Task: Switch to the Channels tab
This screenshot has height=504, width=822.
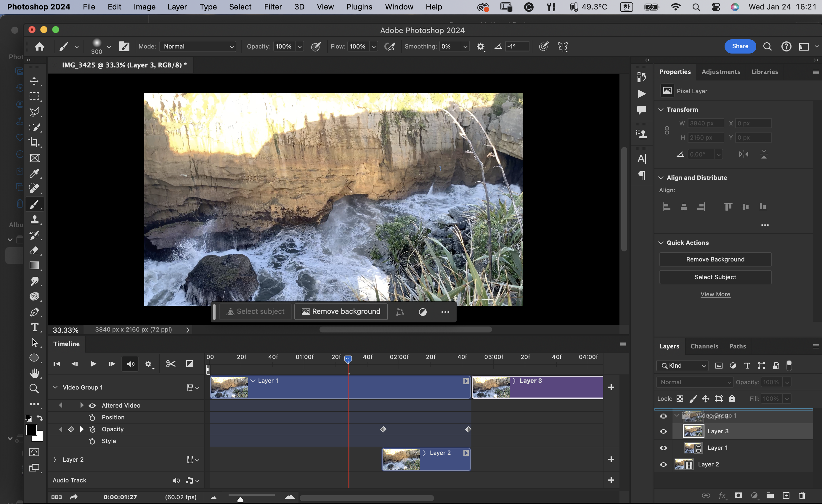Action: 704,346
